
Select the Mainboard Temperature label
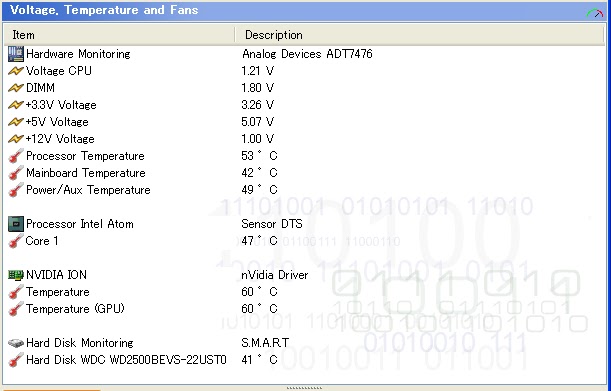pos(86,173)
